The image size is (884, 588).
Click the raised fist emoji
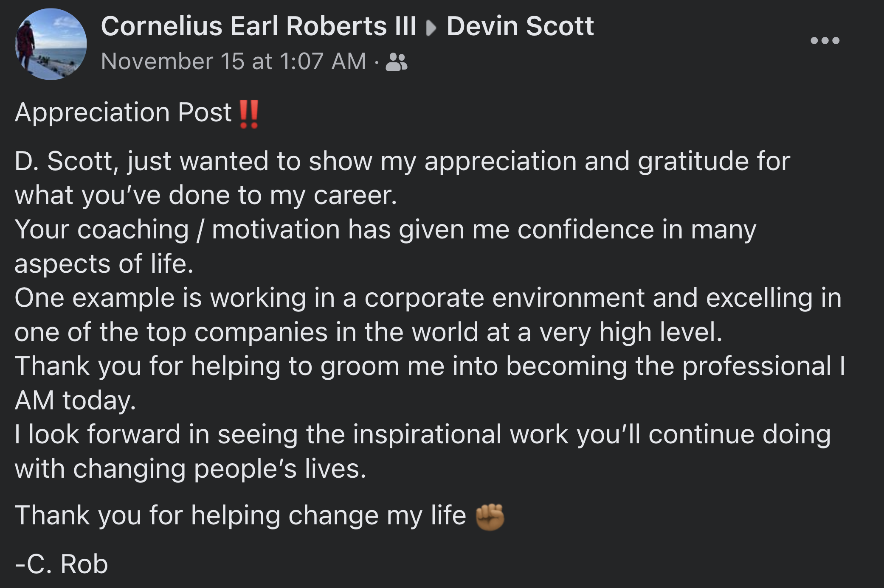[x=490, y=517]
